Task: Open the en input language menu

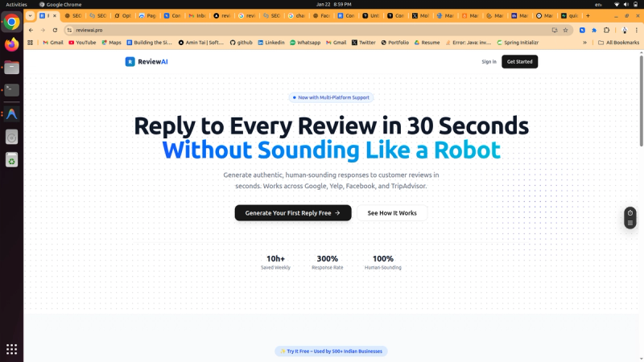Action: (599, 4)
